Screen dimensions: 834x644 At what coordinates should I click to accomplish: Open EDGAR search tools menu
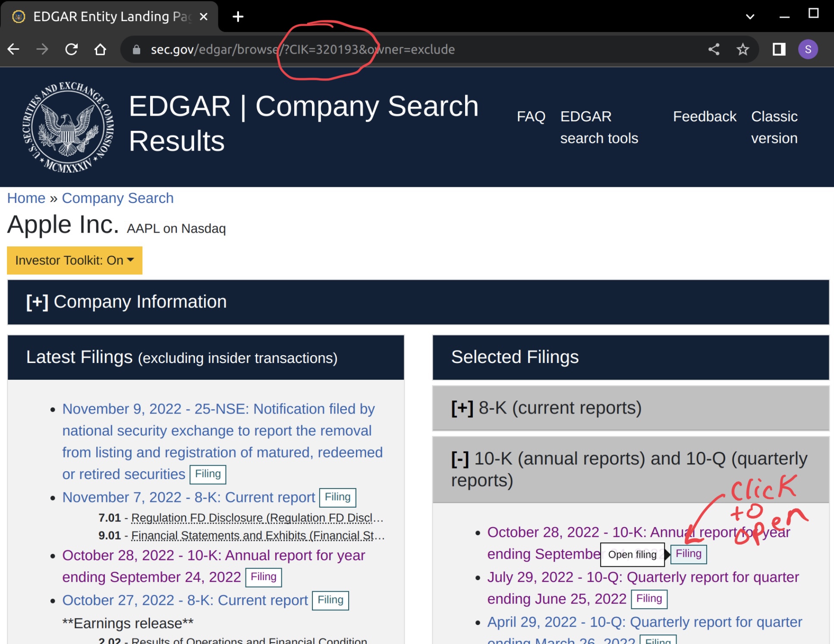599,127
